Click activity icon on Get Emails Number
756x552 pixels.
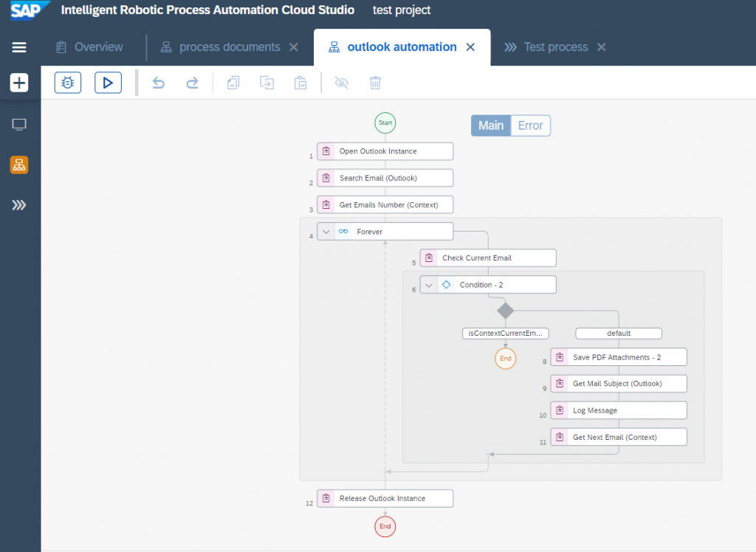pos(326,205)
